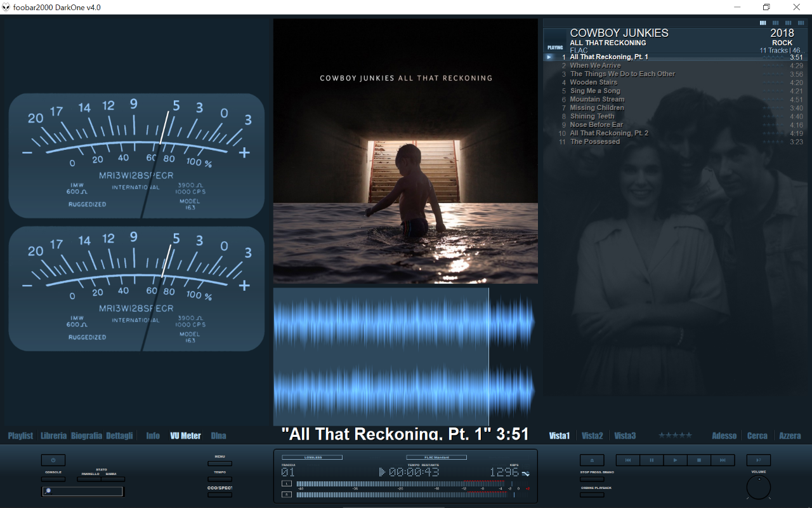The image size is (812, 508).
Task: Click the eject button icon
Action: (x=592, y=460)
